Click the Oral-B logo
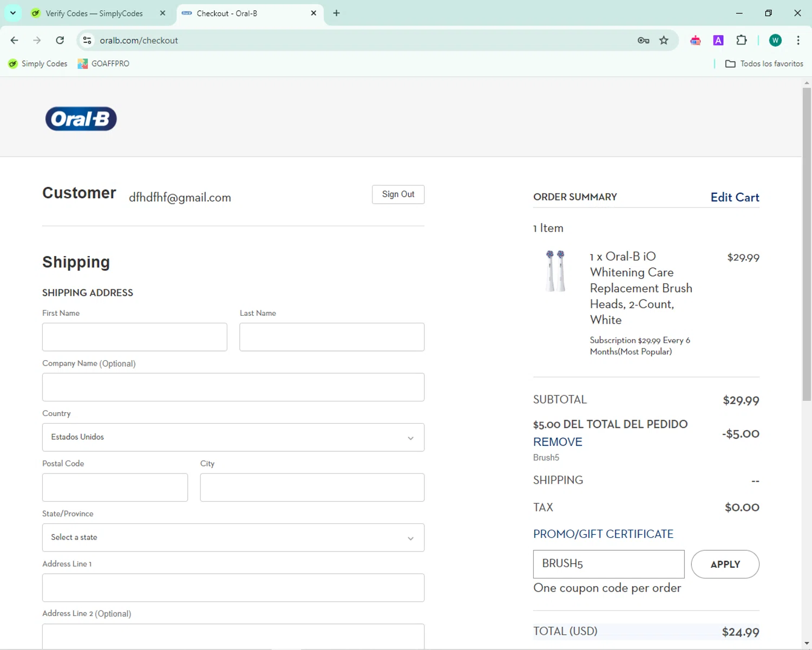 pyautogui.click(x=81, y=119)
